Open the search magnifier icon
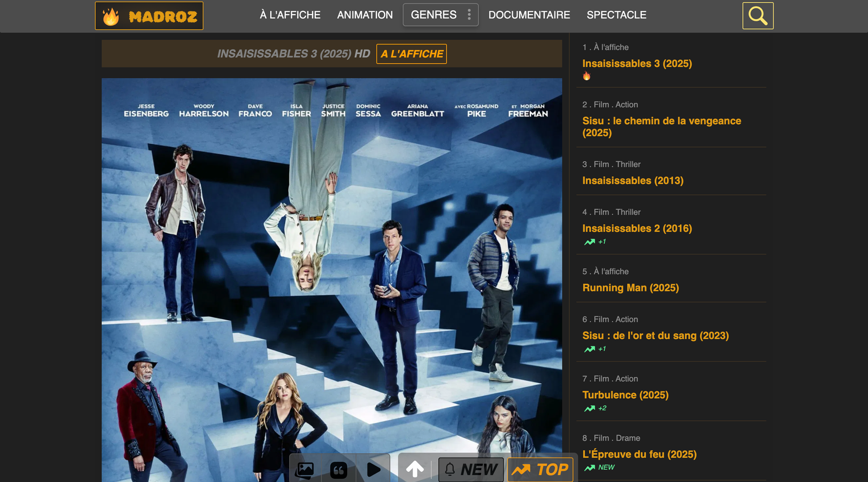Screen dimensions: 868x482 point(757,16)
